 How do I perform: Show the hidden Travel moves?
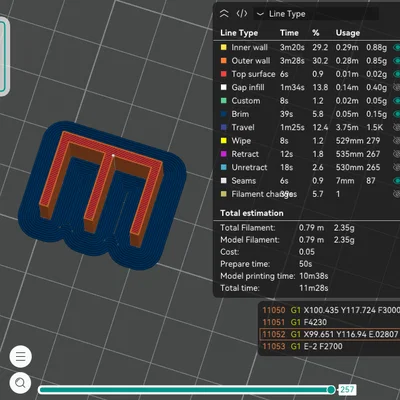pyautogui.click(x=397, y=128)
